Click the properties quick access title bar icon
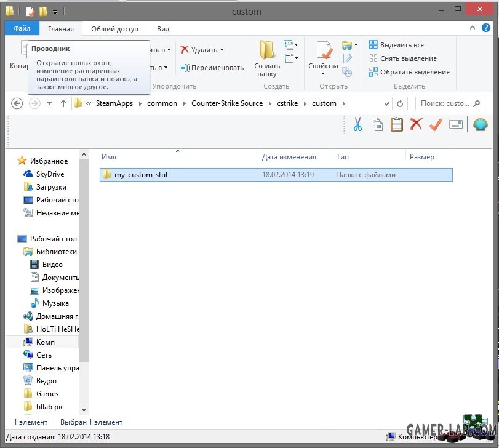The height and width of the screenshot is (448, 499). click(30, 12)
